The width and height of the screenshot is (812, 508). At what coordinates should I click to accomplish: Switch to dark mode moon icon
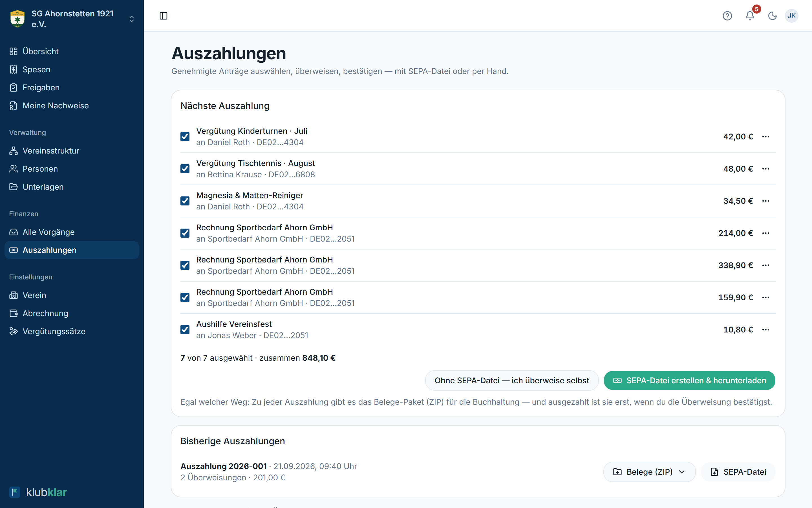pos(773,16)
